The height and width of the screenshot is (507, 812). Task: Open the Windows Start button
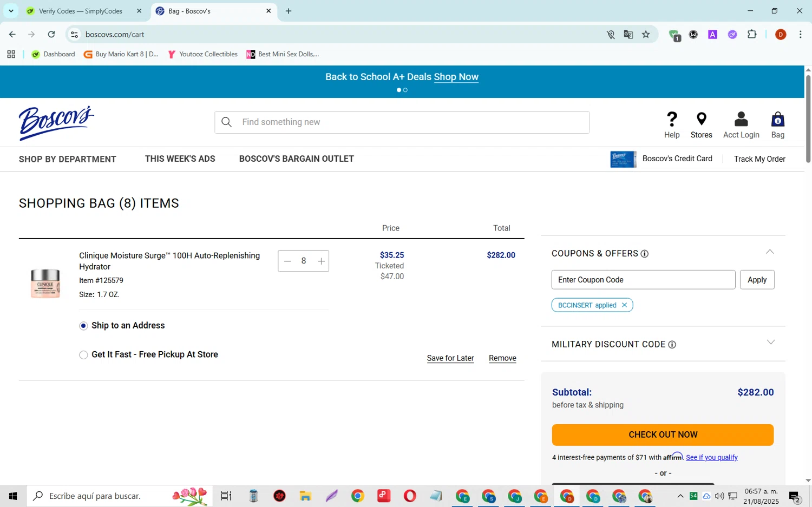click(13, 496)
